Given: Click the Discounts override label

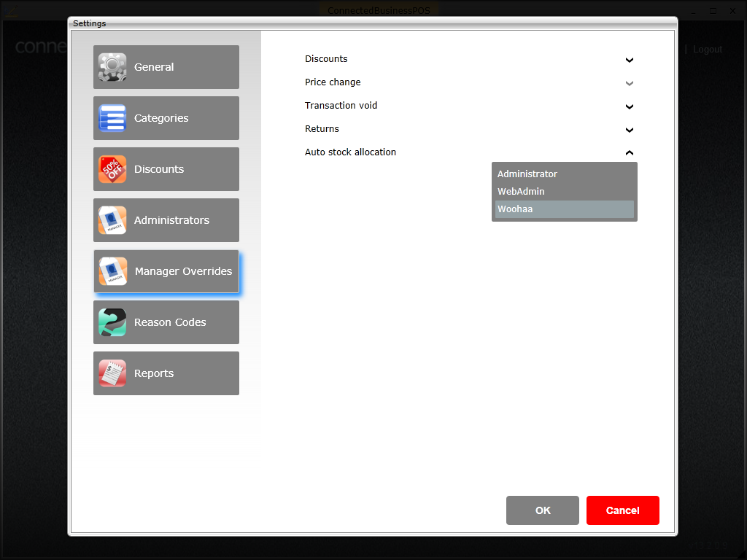Looking at the screenshot, I should 326,59.
